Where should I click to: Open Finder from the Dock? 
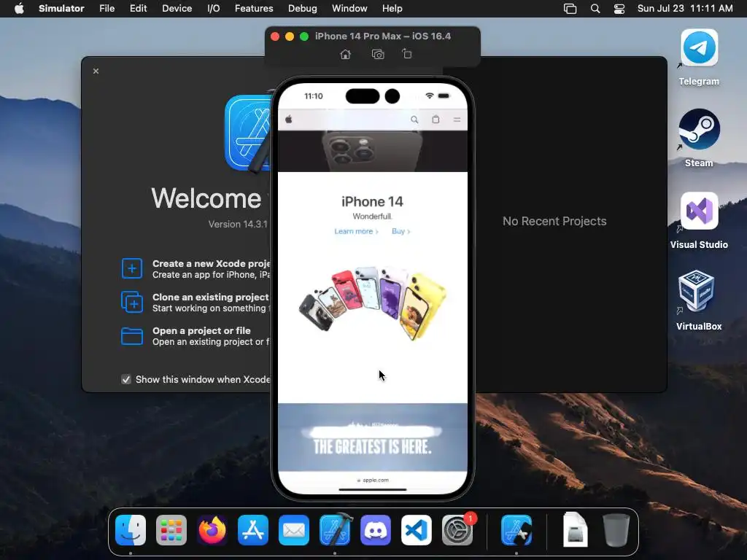131,530
